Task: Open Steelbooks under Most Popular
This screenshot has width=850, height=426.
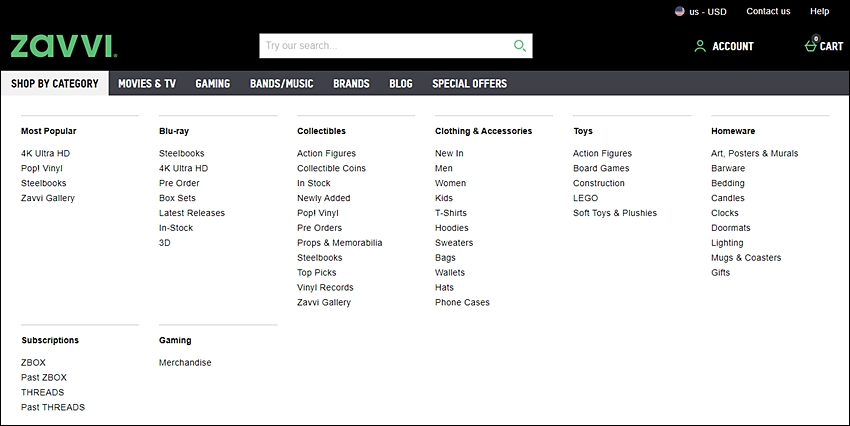Action: (x=43, y=183)
